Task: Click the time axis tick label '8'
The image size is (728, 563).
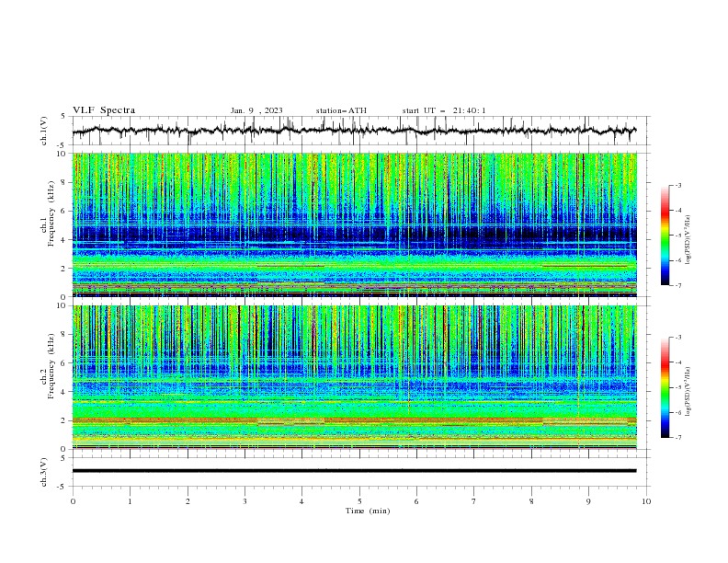Action: coord(531,501)
